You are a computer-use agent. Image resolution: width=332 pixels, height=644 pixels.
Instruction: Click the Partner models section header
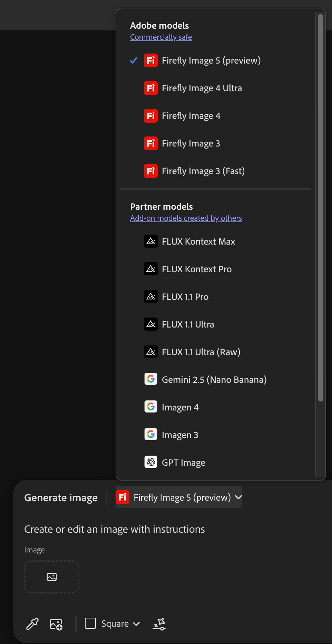pos(161,206)
